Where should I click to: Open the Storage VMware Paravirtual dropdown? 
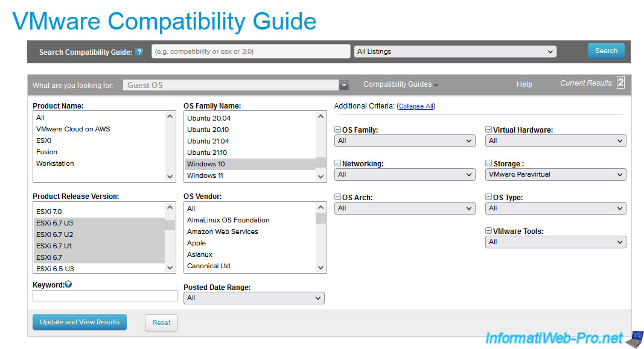pos(555,175)
